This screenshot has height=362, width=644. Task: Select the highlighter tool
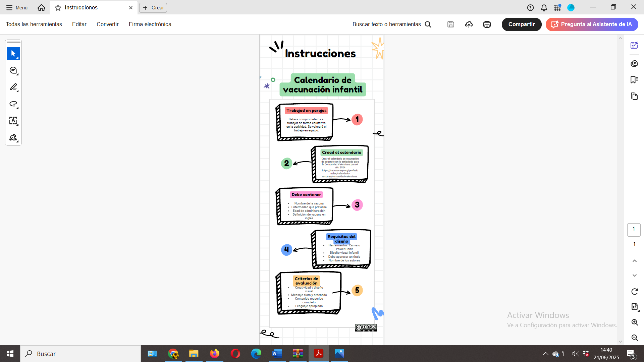click(x=13, y=87)
